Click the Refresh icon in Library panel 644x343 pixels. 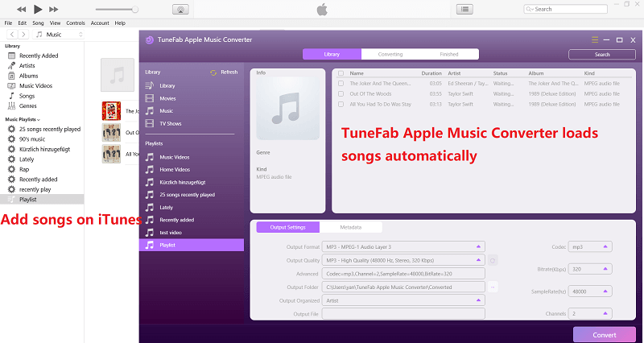point(213,72)
